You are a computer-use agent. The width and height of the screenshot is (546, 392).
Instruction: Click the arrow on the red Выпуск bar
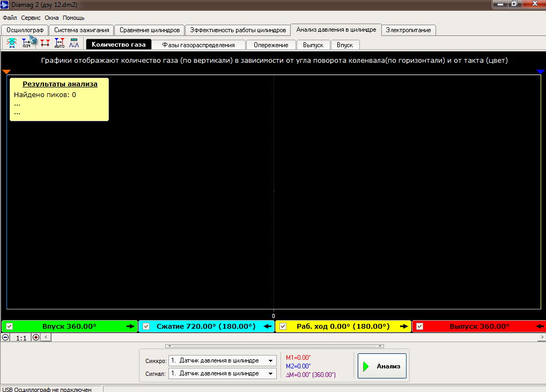(x=540, y=326)
